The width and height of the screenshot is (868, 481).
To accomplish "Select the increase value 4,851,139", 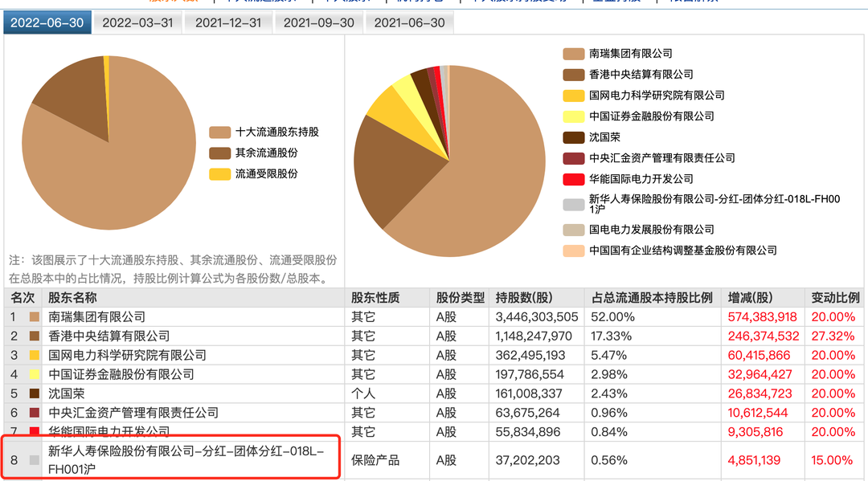I will tap(754, 460).
